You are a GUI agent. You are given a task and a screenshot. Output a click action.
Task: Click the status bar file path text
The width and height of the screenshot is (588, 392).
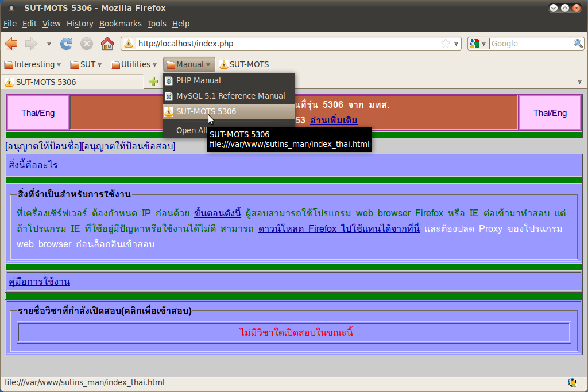coord(84,382)
